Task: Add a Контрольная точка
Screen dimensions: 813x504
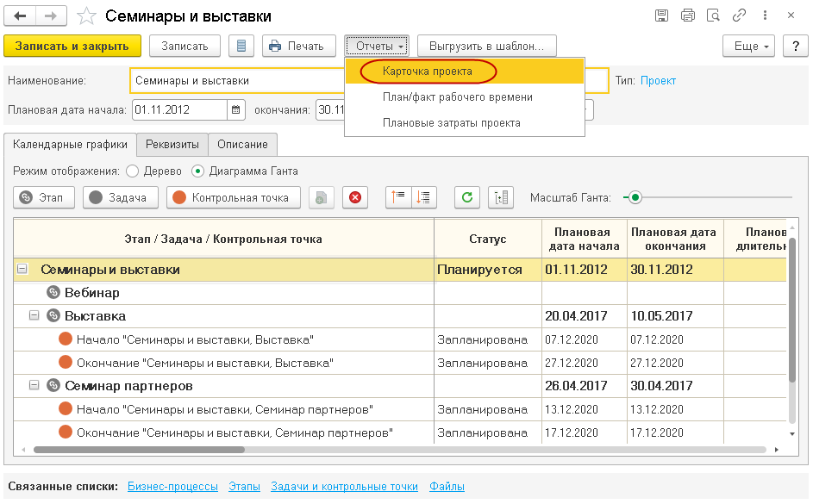Action: (234, 197)
